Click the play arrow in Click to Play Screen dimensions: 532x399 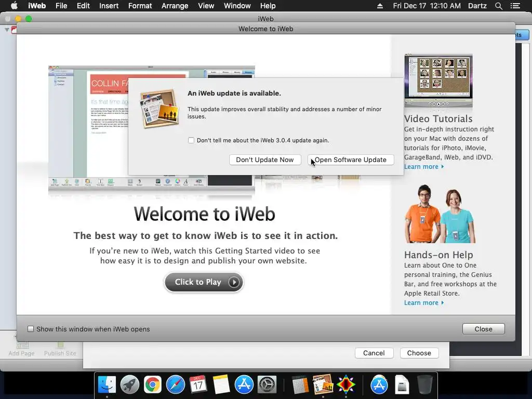[234, 282]
